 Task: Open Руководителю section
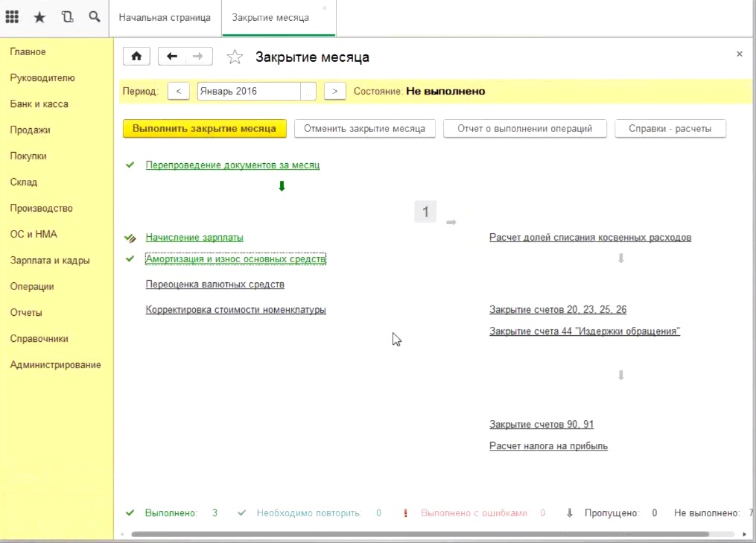click(x=42, y=77)
